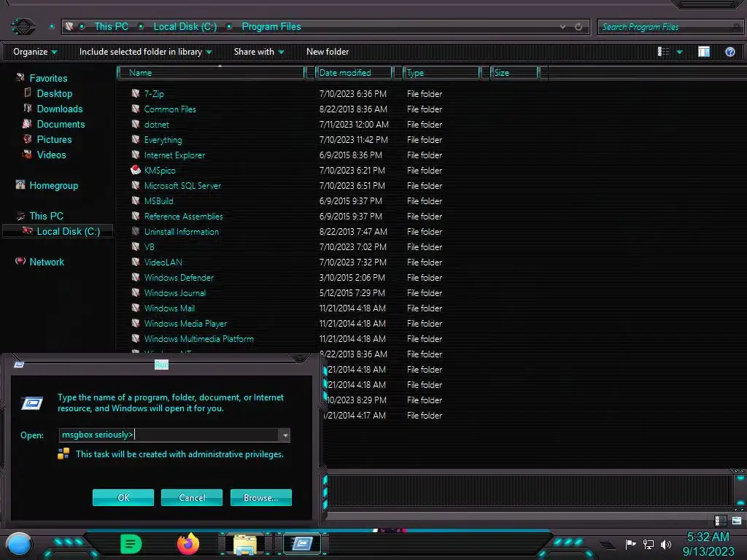Click the Action Center flag icon
The height and width of the screenshot is (560, 747).
631,544
